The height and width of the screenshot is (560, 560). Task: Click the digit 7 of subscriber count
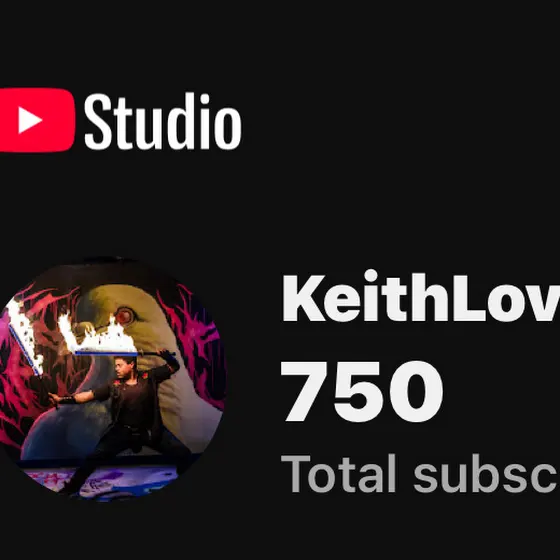coord(305,391)
